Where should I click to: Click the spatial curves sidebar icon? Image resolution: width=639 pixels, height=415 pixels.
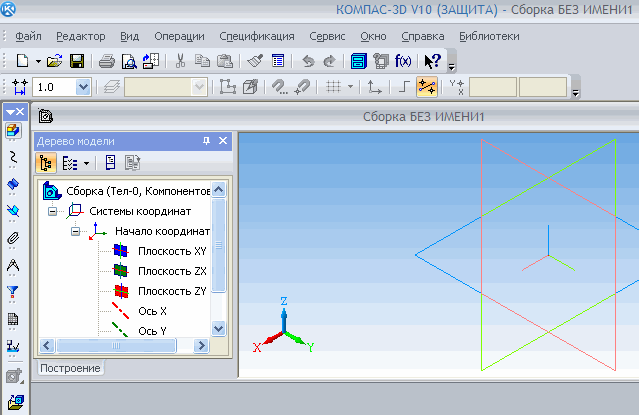[x=13, y=158]
